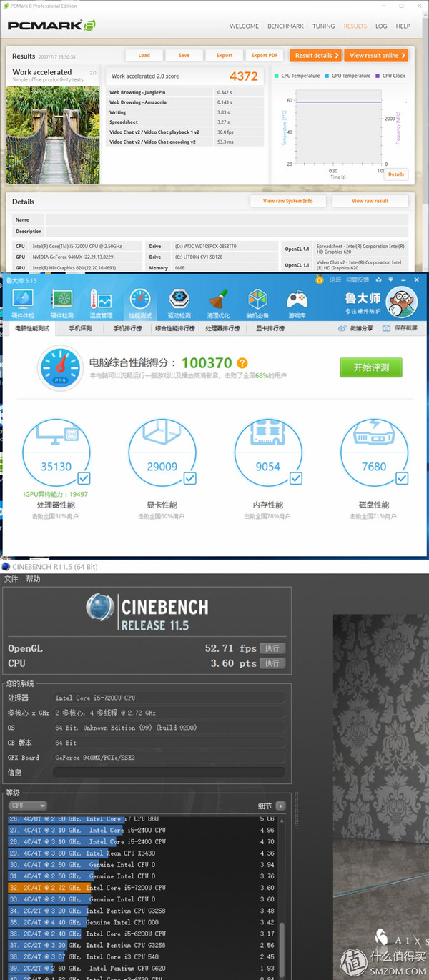Toggle the 显卡性能 checkbox under 29009

(189, 478)
